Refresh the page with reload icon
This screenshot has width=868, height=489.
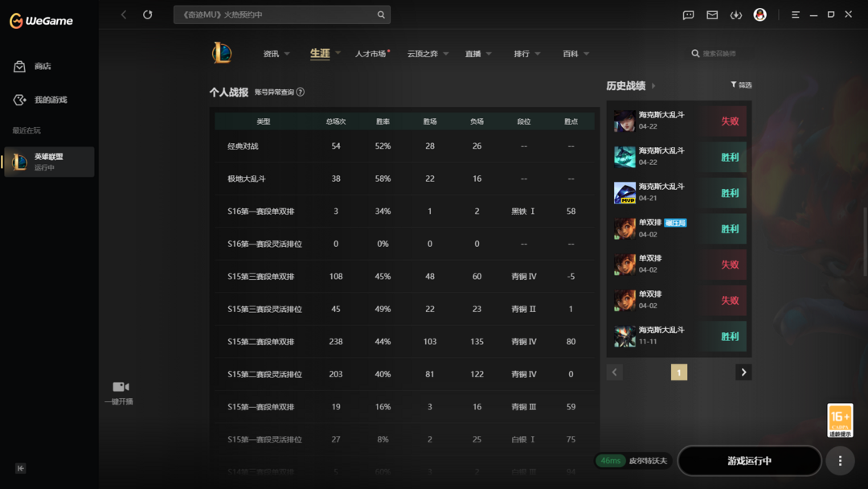point(147,15)
